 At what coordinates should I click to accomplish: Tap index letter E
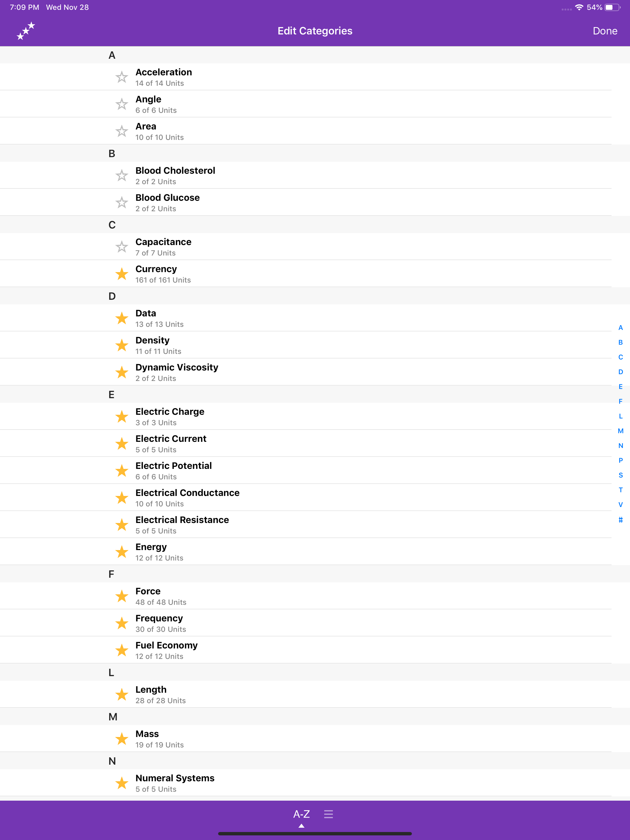620,386
